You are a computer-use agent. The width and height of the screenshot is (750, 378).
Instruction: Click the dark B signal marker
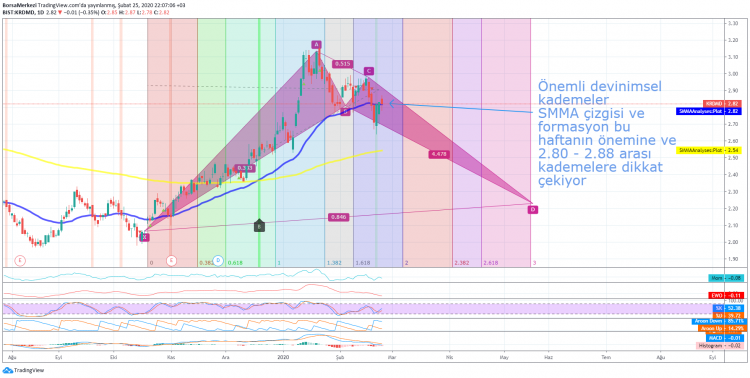tap(259, 226)
